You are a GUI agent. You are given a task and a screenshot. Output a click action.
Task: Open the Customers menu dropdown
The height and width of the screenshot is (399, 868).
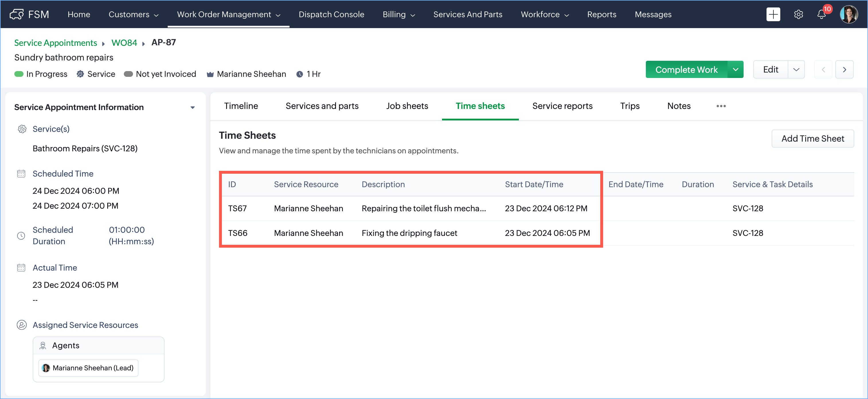[x=133, y=14]
